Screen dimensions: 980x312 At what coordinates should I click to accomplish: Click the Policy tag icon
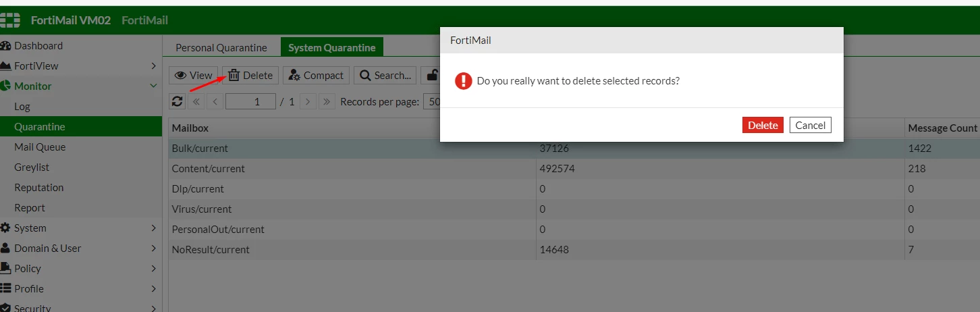click(x=5, y=269)
